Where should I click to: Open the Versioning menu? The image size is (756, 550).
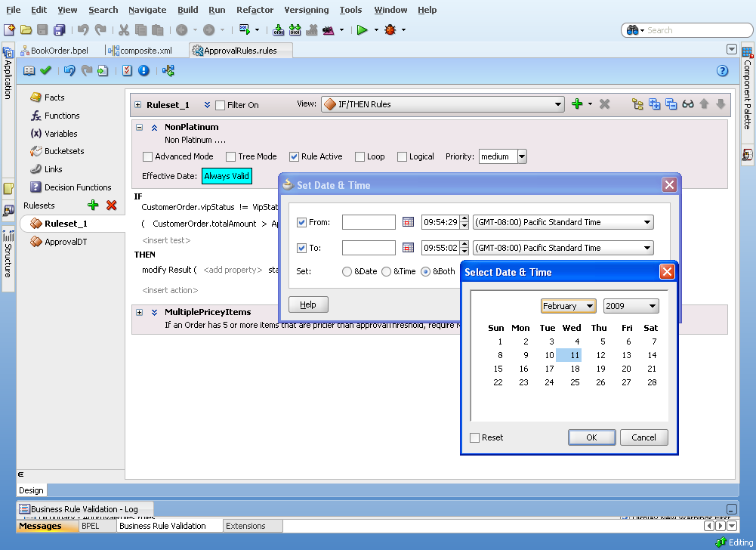[306, 10]
